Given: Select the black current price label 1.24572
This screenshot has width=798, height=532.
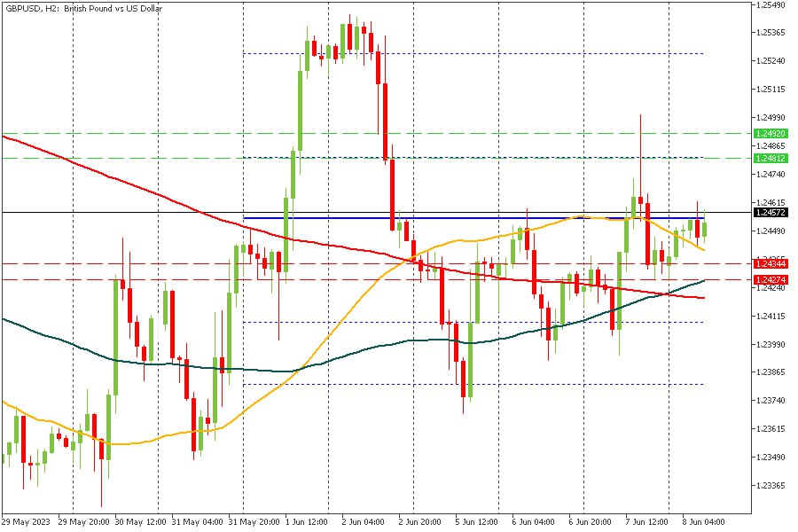Looking at the screenshot, I should point(771,212).
